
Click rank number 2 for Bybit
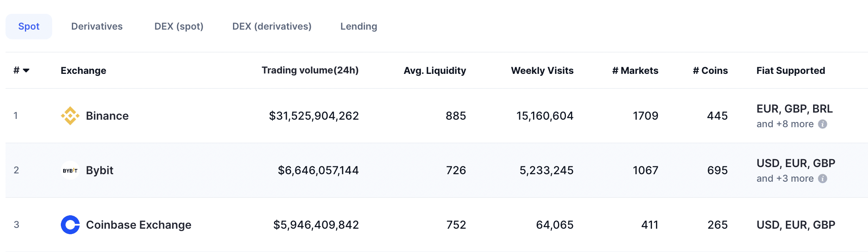[16, 170]
